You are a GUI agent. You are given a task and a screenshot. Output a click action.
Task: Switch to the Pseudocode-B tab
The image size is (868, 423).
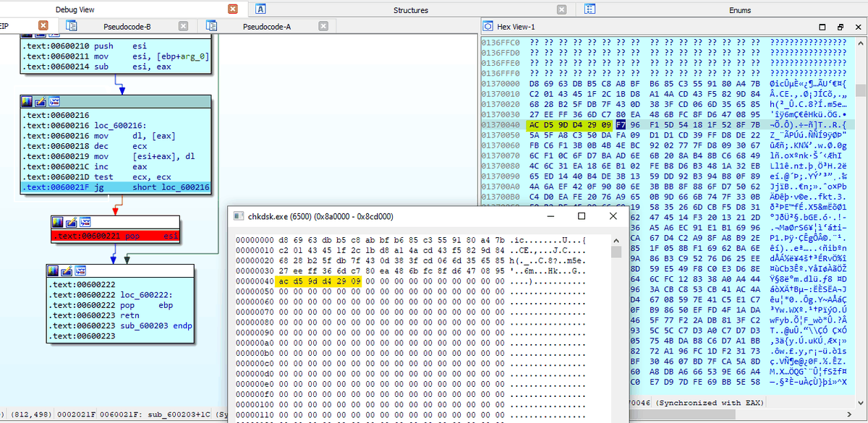point(127,27)
